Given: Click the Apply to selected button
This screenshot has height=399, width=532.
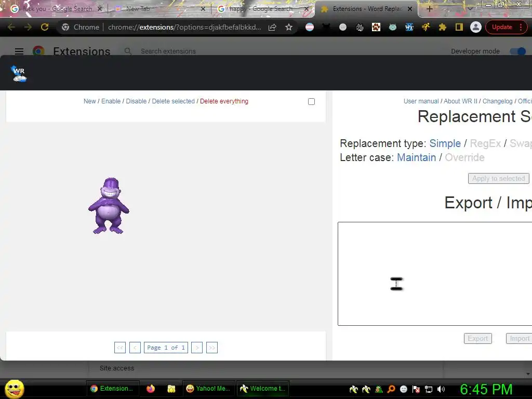Looking at the screenshot, I should (498, 179).
